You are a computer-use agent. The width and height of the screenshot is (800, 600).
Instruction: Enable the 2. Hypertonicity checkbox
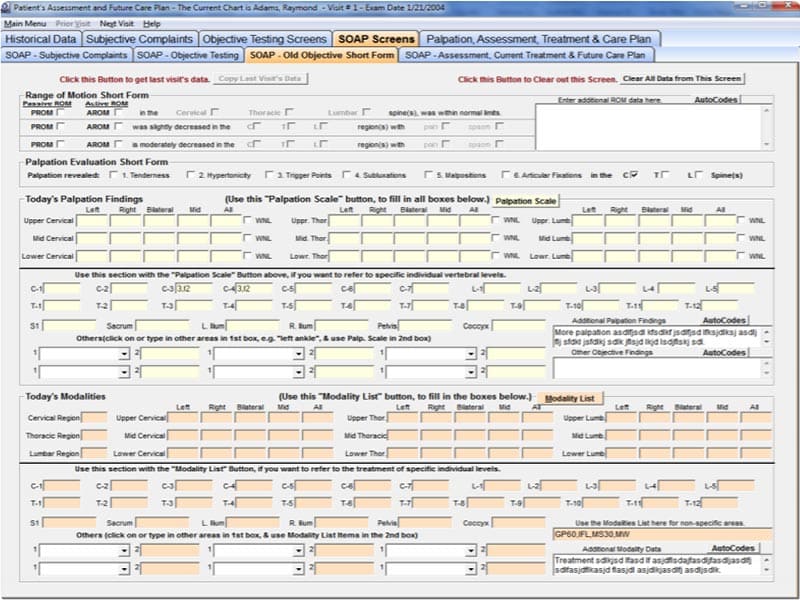191,175
